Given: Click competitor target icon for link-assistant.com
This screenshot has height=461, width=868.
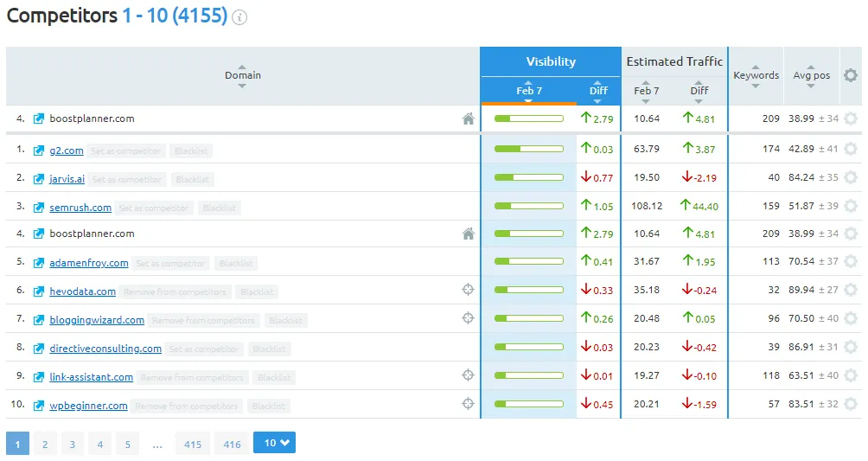Looking at the screenshot, I should pos(468,375).
